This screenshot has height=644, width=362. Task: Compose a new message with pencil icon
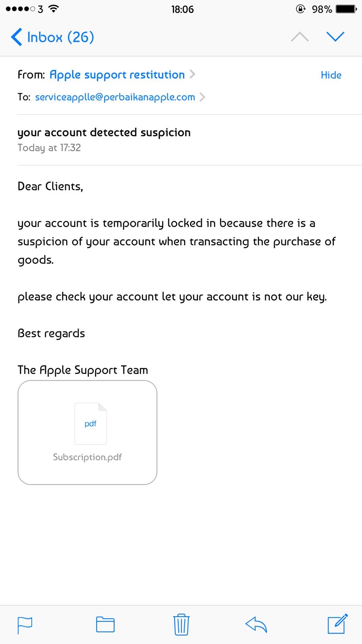coord(337,624)
